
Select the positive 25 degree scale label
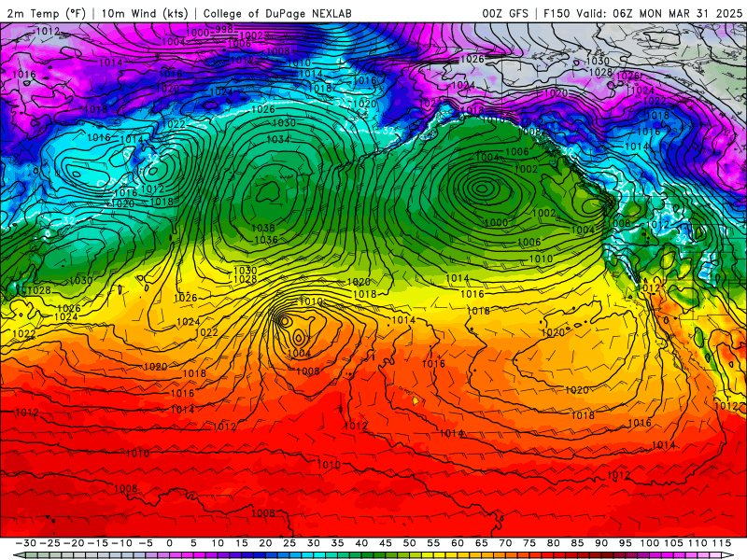[289, 543]
